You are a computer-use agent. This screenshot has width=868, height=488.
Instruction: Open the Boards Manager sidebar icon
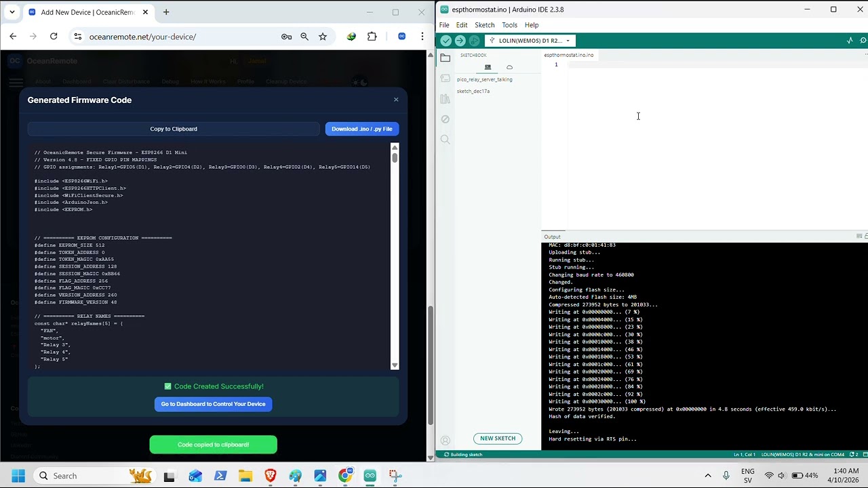(x=445, y=79)
